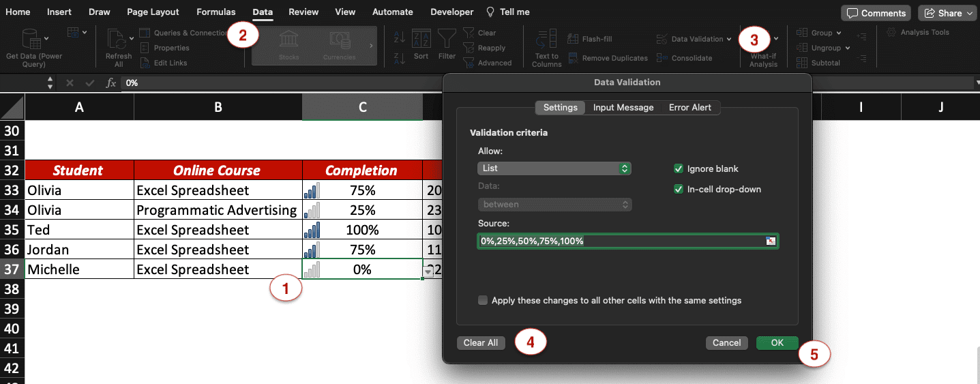Click the Subtotal icon

point(802,63)
